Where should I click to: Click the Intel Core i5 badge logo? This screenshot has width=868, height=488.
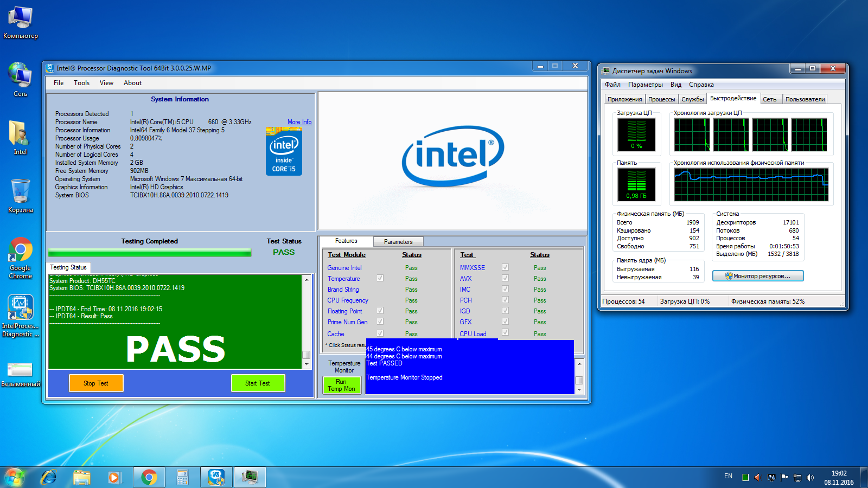click(284, 152)
